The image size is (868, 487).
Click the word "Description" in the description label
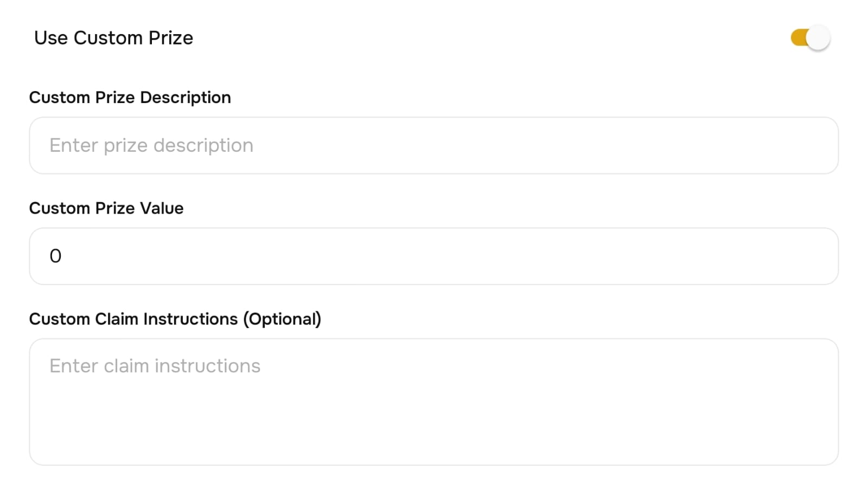pos(186,98)
